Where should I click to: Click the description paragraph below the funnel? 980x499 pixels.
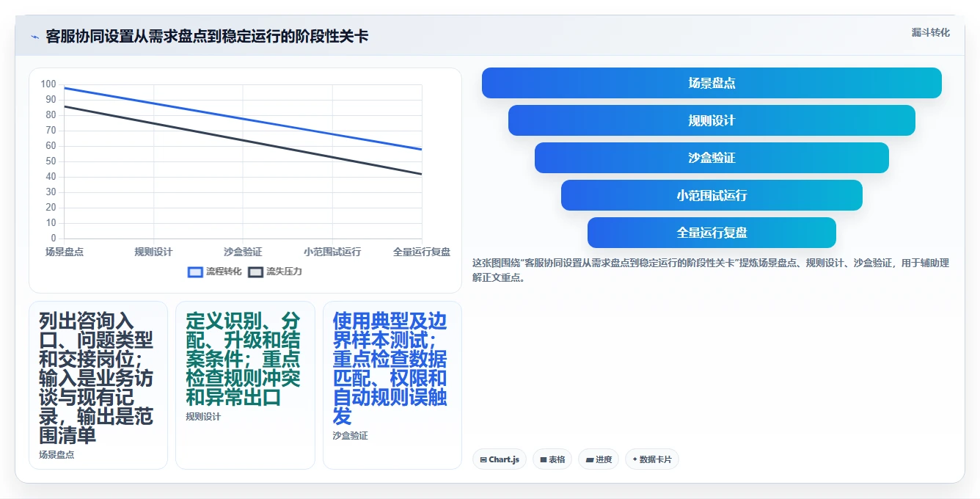711,270
